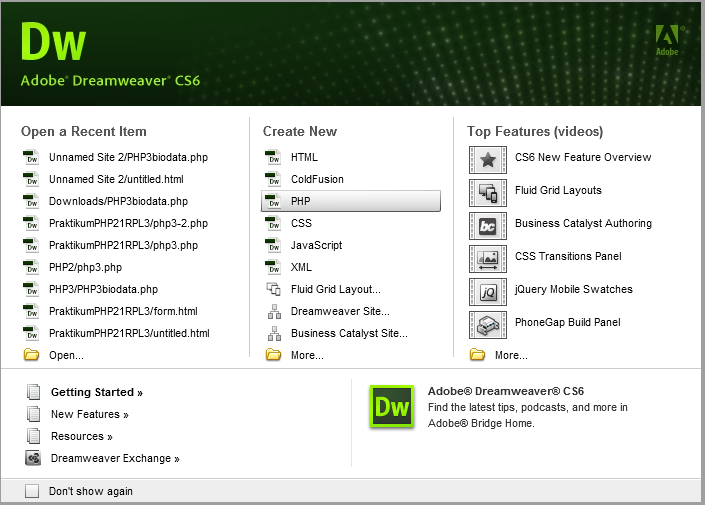Watch the CSS Transitions Panel video

click(x=568, y=256)
